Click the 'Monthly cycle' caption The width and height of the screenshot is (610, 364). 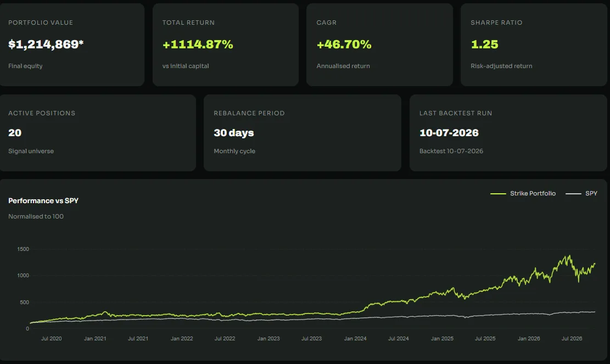pyautogui.click(x=234, y=151)
